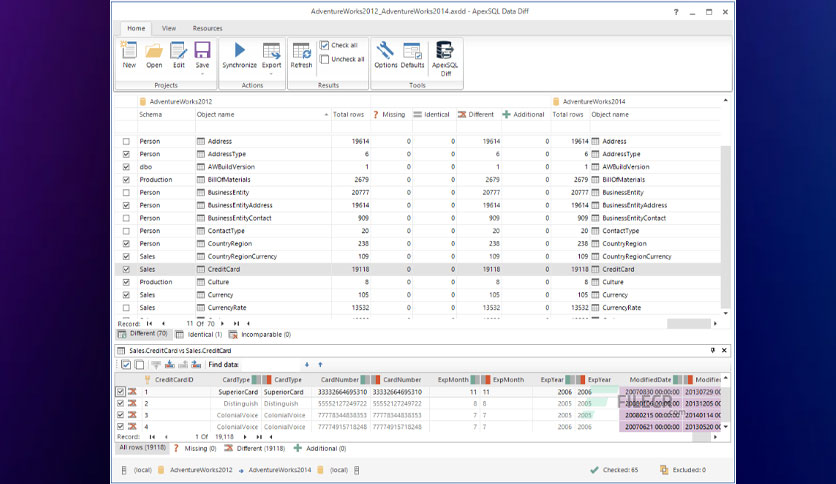Click the Missing column header
The height and width of the screenshot is (484, 836).
pos(389,115)
